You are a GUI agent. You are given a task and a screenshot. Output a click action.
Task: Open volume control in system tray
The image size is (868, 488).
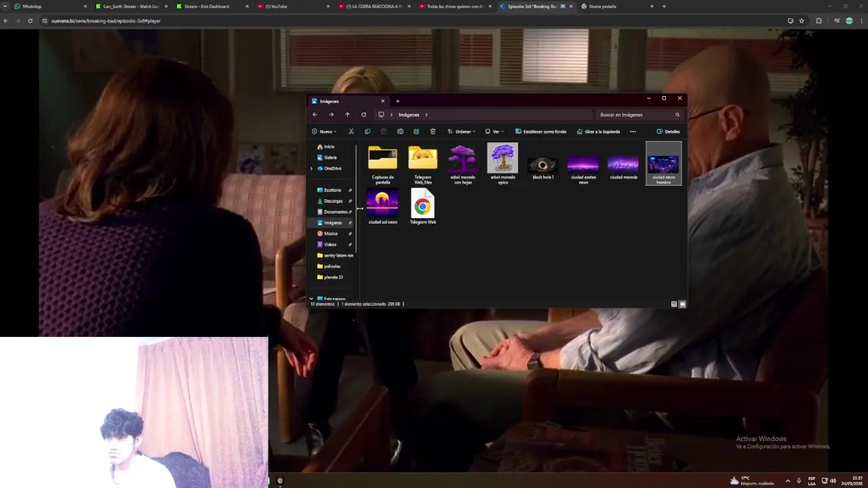coord(833,481)
